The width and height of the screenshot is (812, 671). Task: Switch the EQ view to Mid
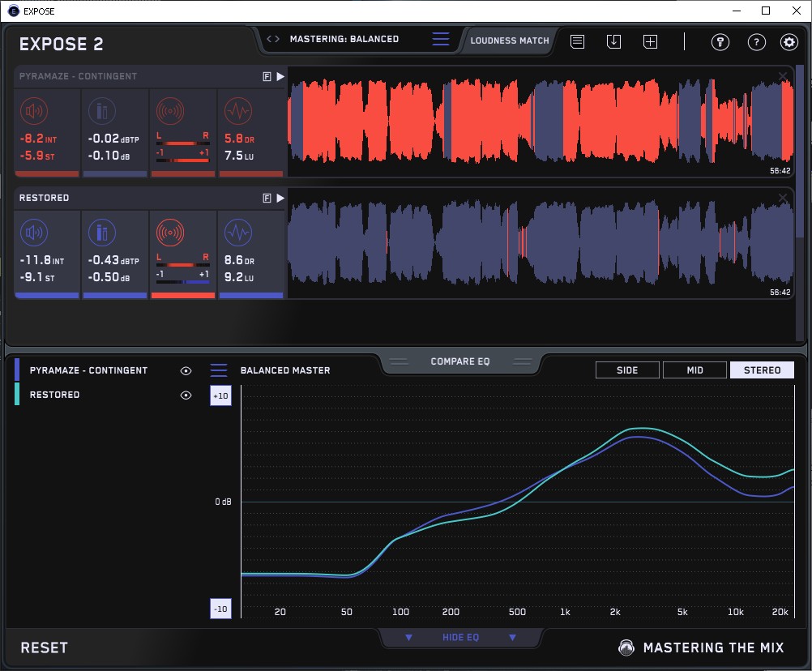tap(694, 370)
